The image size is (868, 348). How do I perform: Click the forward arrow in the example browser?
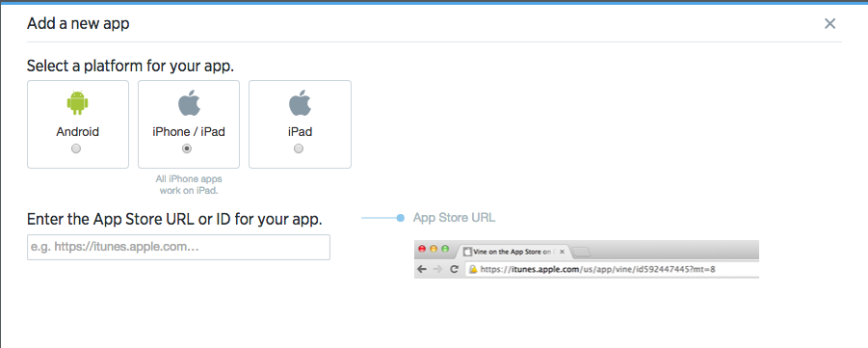pyautogui.click(x=438, y=269)
